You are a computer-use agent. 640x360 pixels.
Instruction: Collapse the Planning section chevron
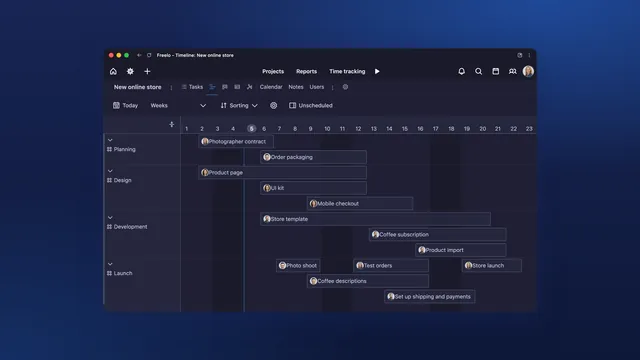click(110, 140)
